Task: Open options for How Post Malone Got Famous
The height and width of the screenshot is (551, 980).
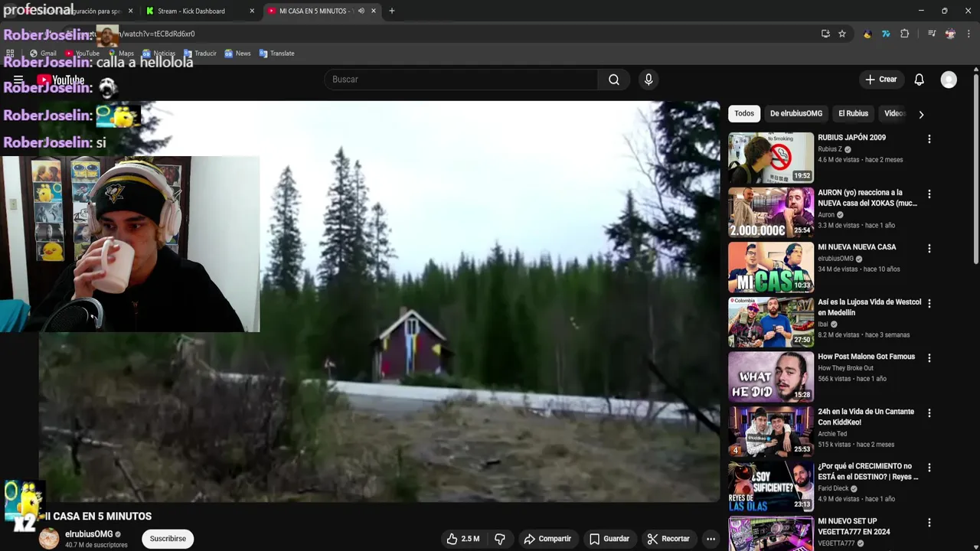Action: pyautogui.click(x=929, y=358)
